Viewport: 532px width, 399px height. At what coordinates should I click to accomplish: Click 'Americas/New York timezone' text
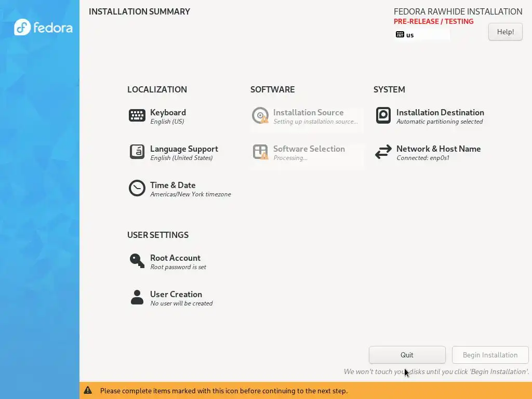pyautogui.click(x=191, y=194)
